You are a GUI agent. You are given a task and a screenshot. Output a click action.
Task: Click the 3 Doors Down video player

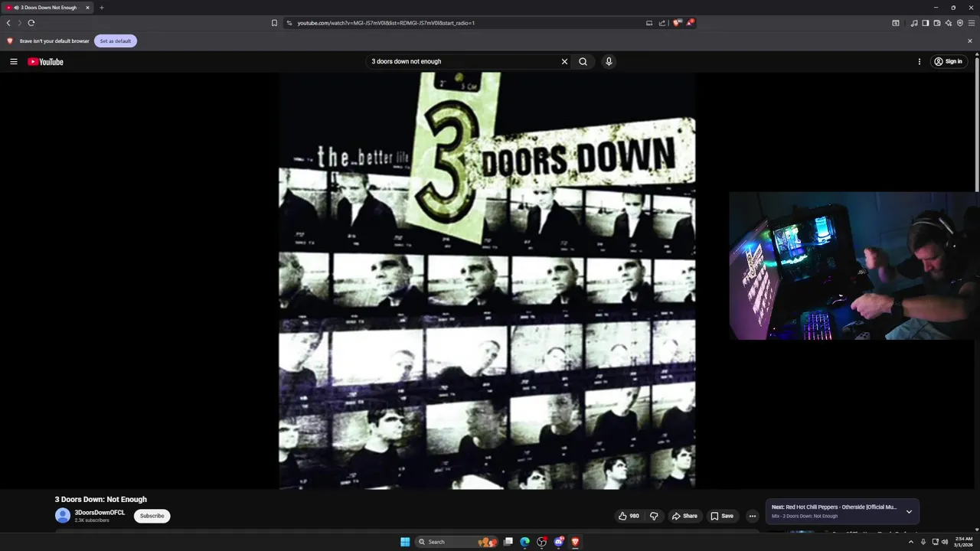point(487,280)
